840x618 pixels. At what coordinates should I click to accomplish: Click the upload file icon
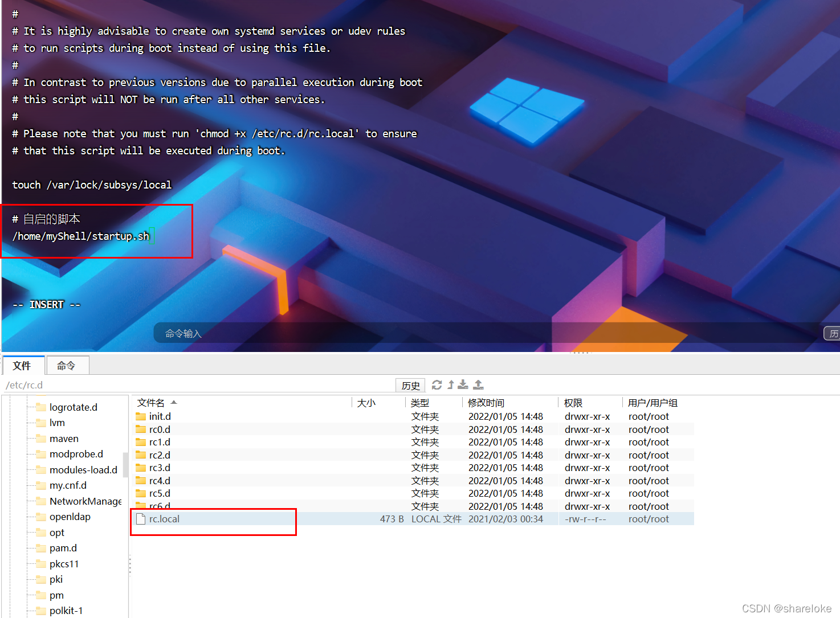[x=479, y=385]
